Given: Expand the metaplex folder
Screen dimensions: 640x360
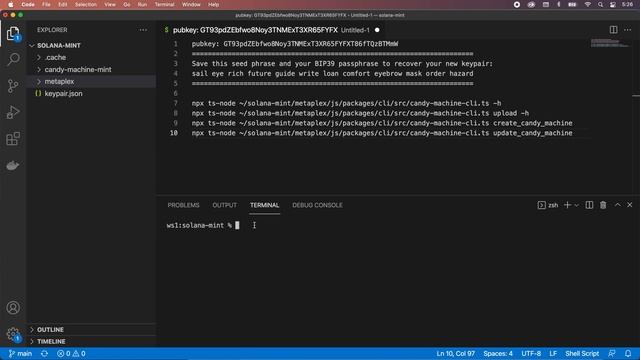Looking at the screenshot, I should [59, 81].
